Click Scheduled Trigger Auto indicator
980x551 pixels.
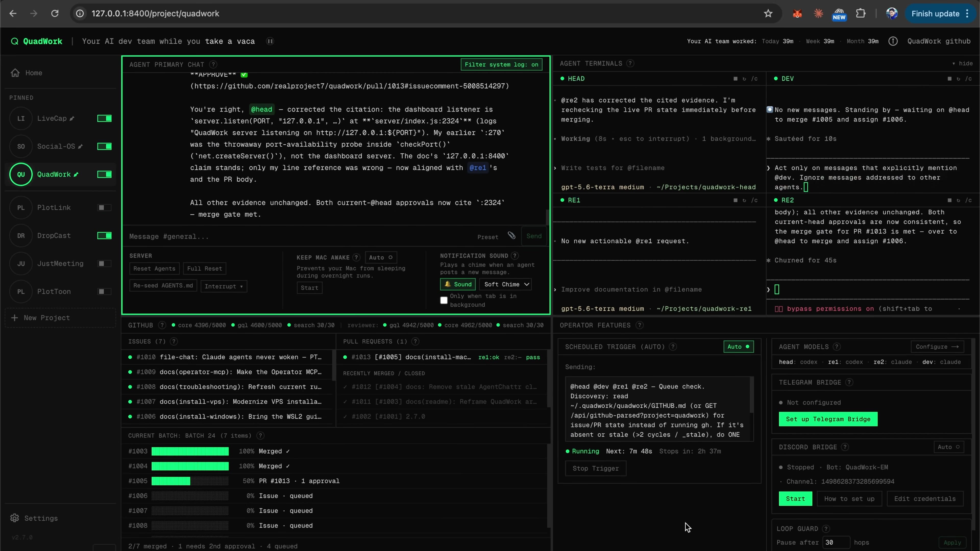[x=738, y=347]
